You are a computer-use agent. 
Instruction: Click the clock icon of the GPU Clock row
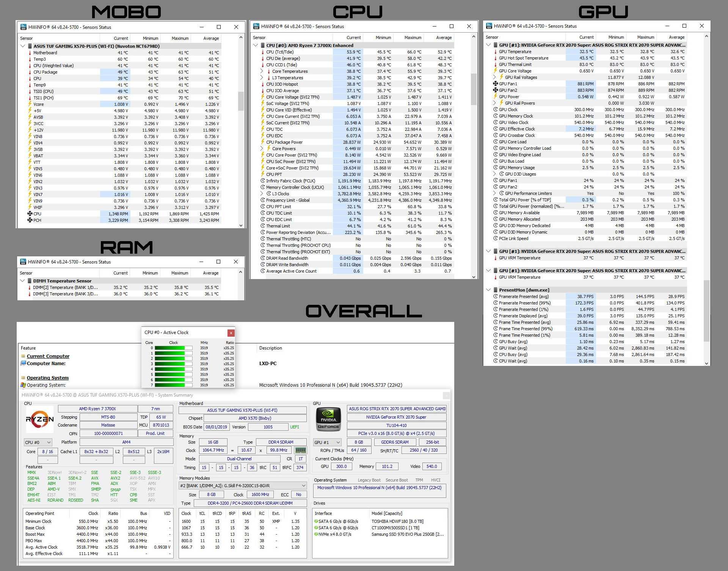[x=495, y=110]
